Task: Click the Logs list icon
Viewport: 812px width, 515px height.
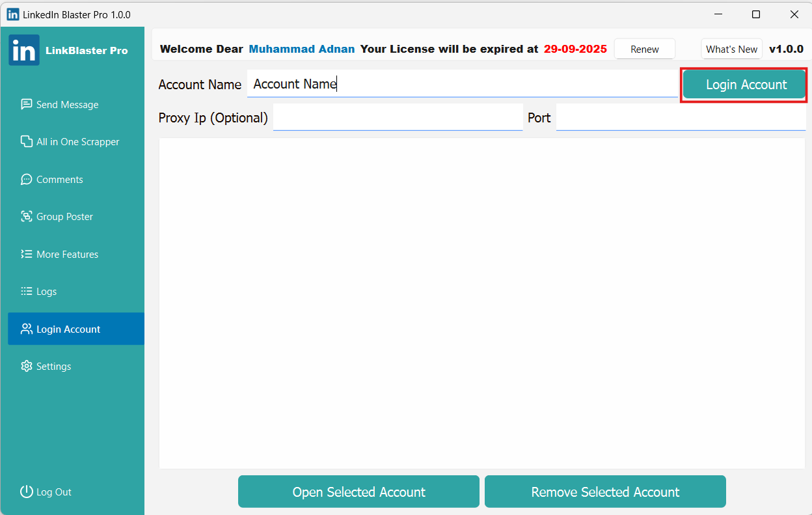Action: tap(26, 292)
